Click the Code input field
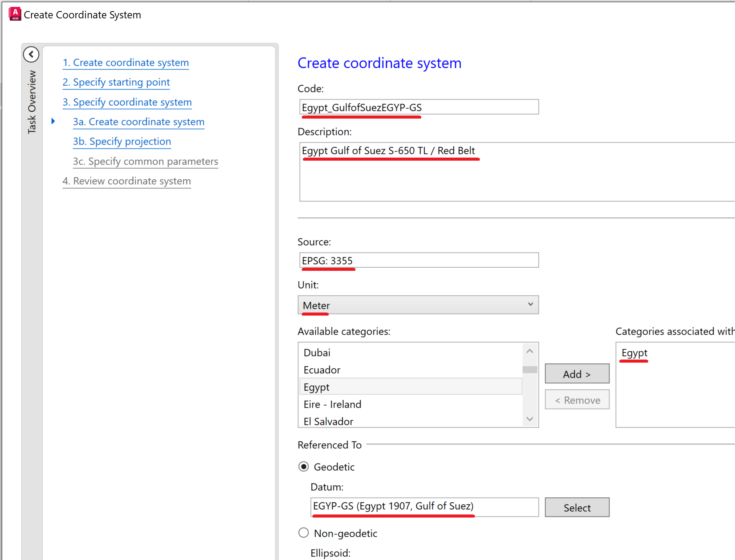 point(419,107)
